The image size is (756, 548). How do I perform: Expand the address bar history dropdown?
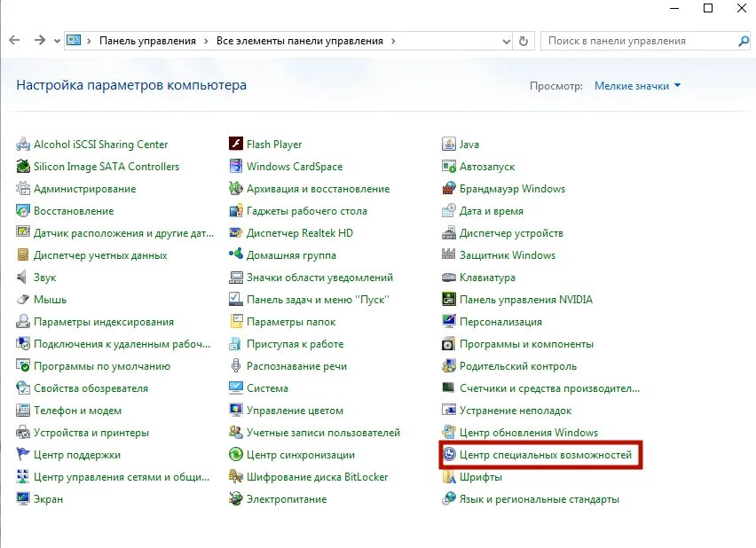507,42
